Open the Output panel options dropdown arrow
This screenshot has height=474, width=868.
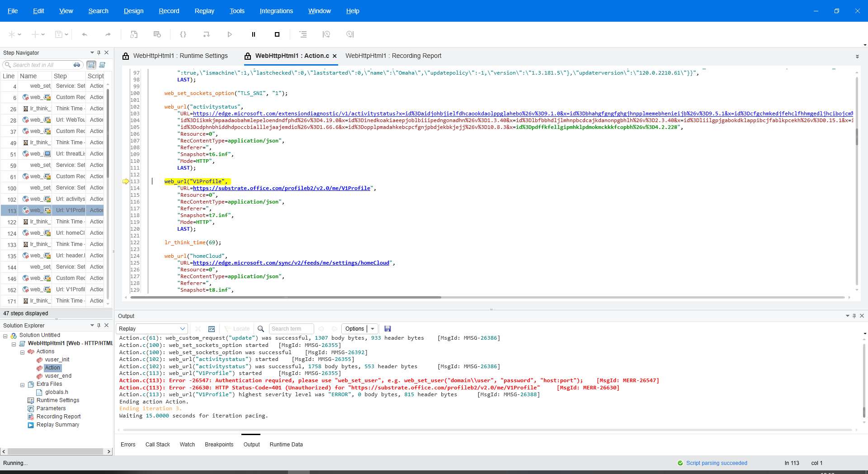(x=847, y=316)
